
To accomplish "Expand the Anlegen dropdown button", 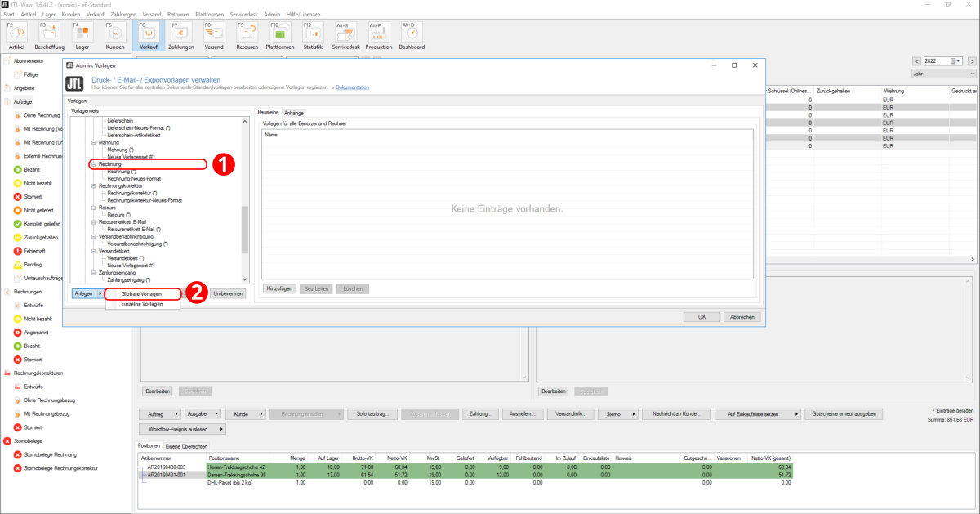I will (87, 294).
